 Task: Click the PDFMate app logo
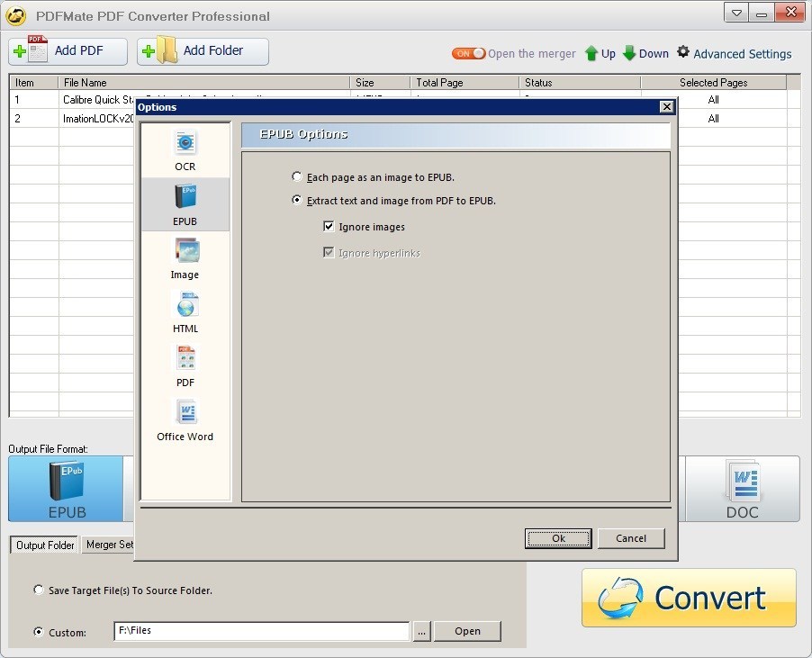[16, 15]
